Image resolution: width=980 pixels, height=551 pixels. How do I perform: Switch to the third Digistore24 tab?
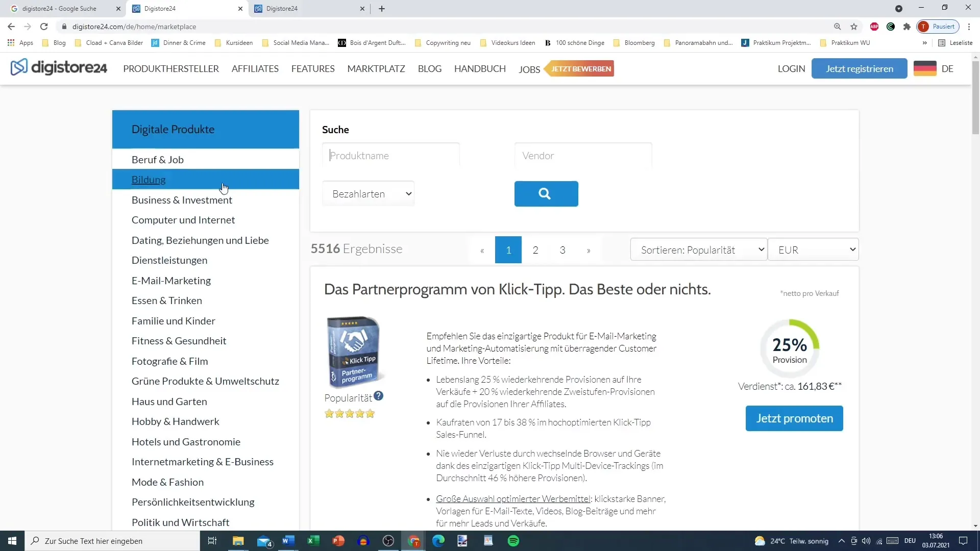309,9
